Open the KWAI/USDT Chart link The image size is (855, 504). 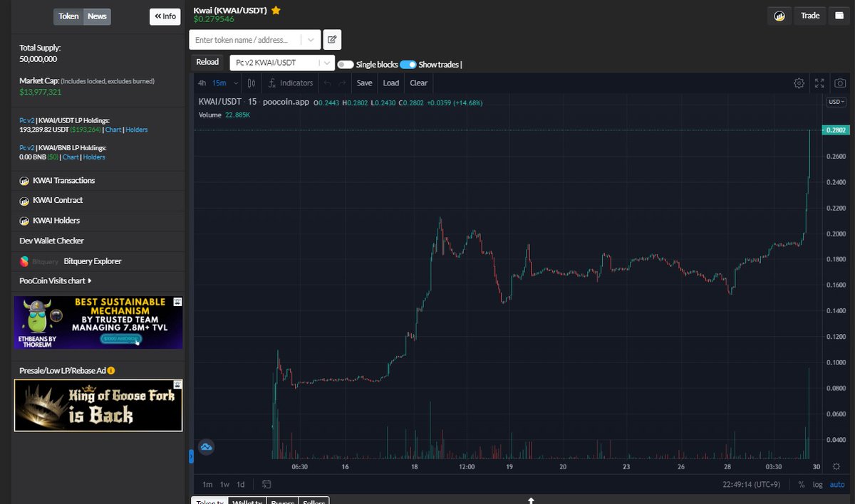pyautogui.click(x=113, y=130)
